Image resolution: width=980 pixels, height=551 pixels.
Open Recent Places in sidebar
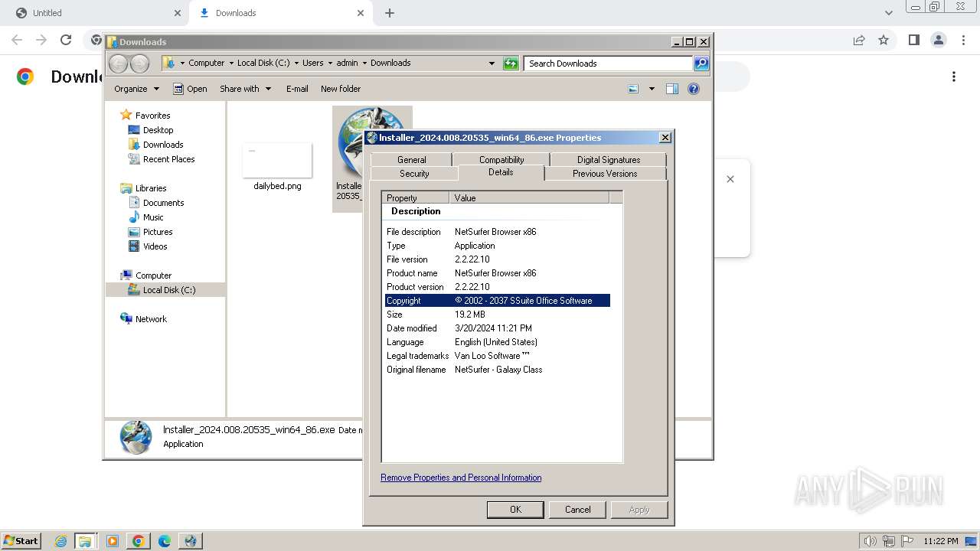(x=168, y=159)
